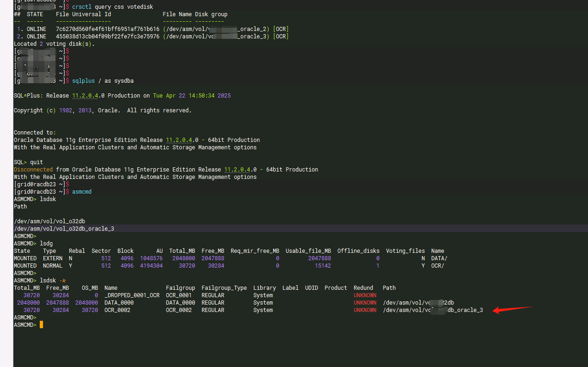
Task: Click the 'Rebal' column header
Action: coord(77,251)
